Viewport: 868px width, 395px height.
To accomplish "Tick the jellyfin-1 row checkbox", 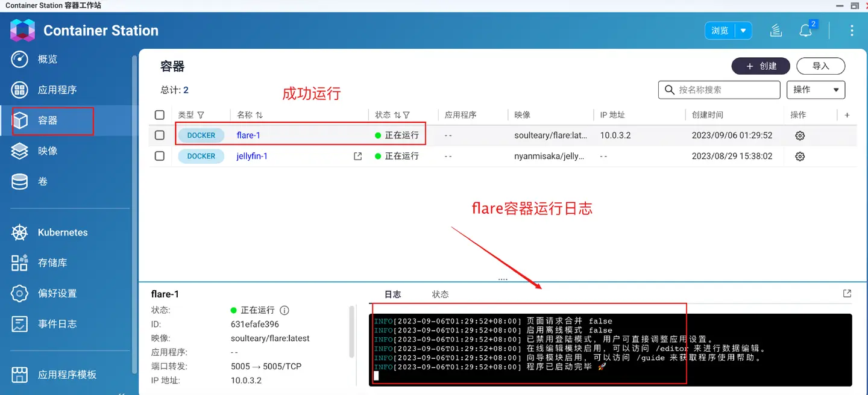I will 160,156.
